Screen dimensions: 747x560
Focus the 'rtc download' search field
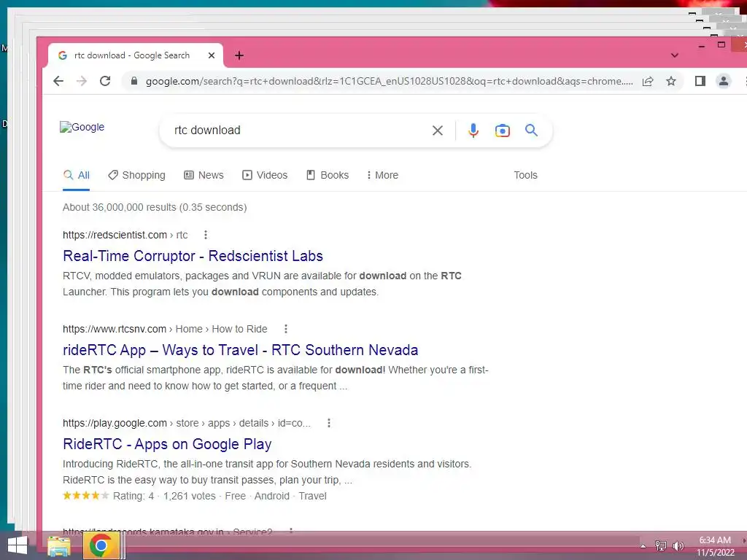pos(300,131)
